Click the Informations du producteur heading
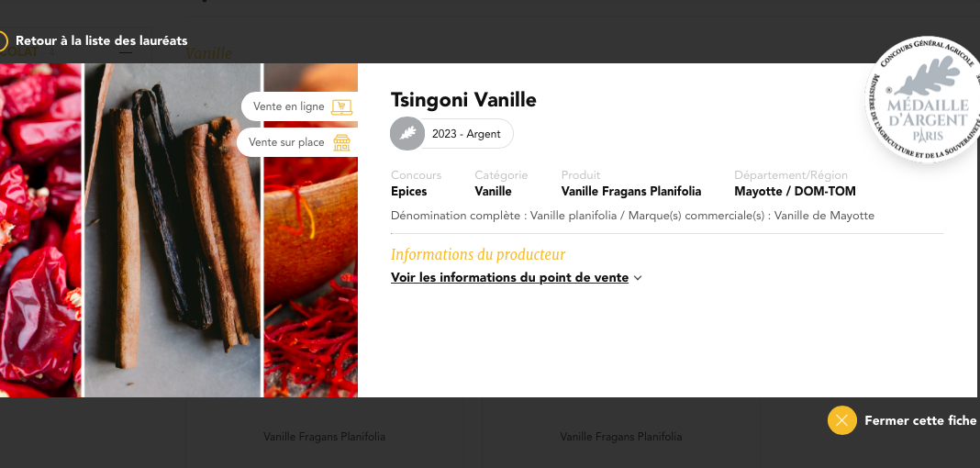The image size is (980, 468). (x=477, y=254)
